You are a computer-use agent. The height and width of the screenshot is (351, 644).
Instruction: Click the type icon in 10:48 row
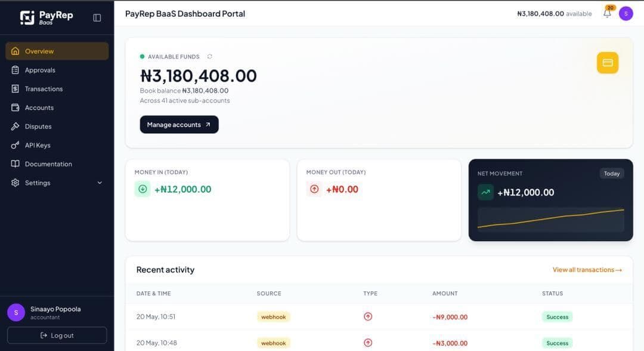tap(368, 343)
